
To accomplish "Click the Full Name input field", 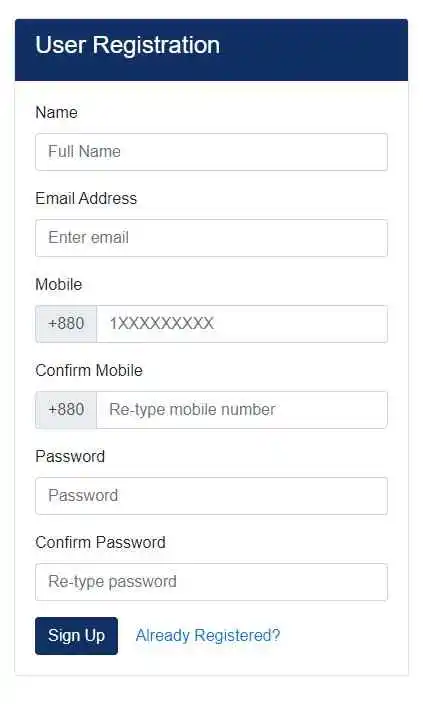I will point(211,152).
